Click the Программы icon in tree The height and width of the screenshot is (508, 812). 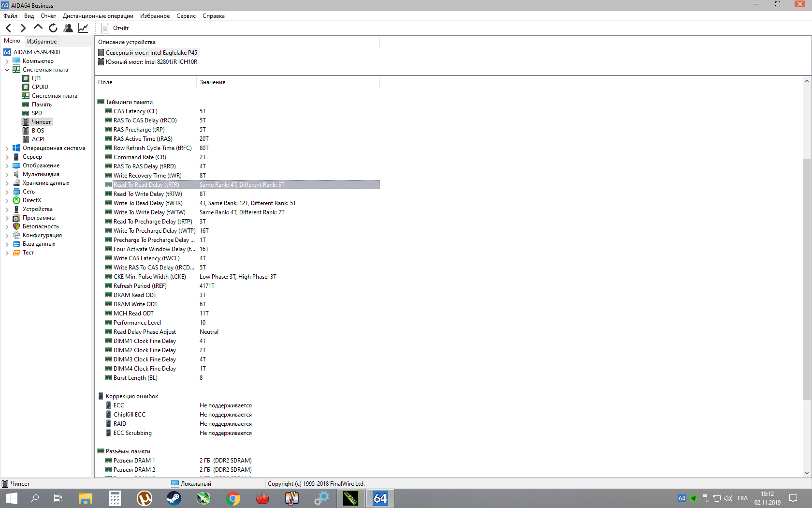[x=16, y=218]
